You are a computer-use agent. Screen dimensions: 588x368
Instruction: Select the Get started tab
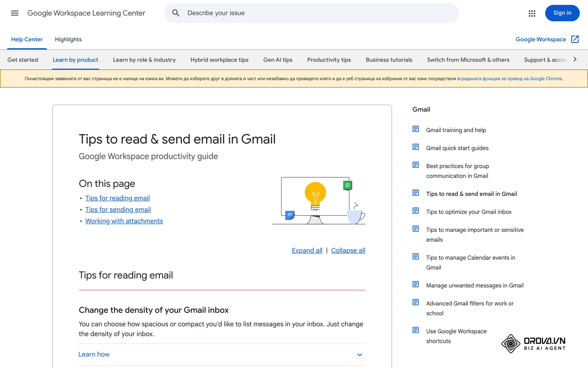[x=23, y=60]
